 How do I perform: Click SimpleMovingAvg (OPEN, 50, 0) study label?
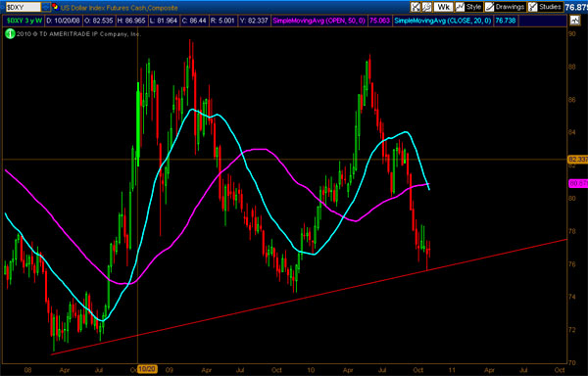point(318,21)
